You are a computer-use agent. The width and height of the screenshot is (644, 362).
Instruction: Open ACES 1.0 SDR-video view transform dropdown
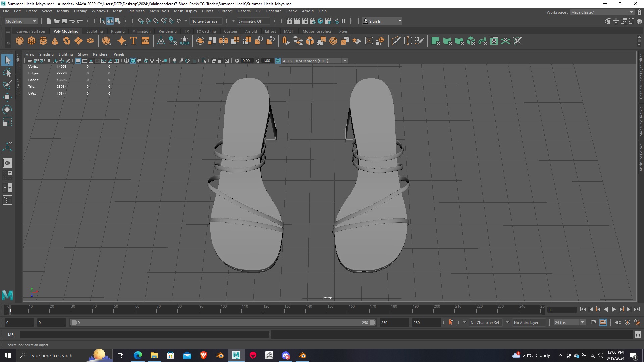315,61
